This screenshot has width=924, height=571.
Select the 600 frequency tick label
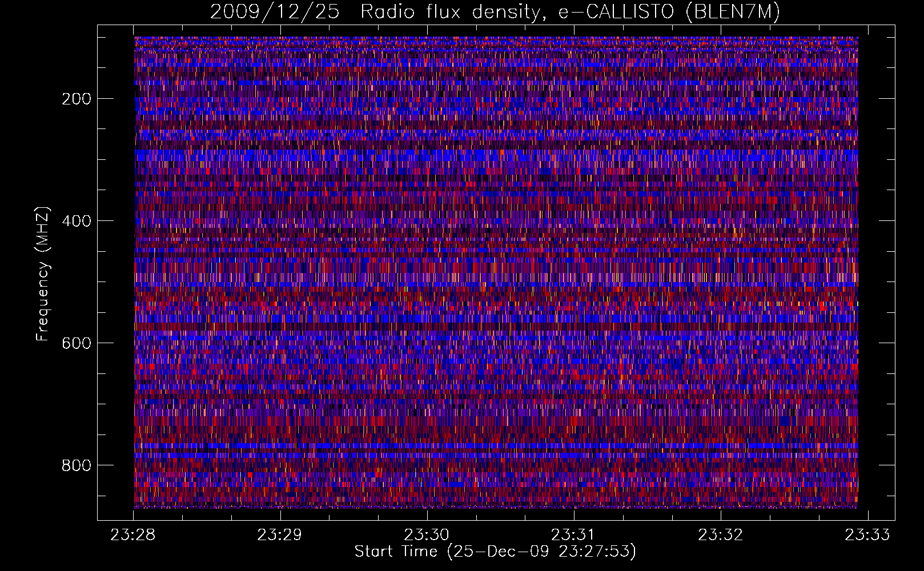[x=77, y=343]
